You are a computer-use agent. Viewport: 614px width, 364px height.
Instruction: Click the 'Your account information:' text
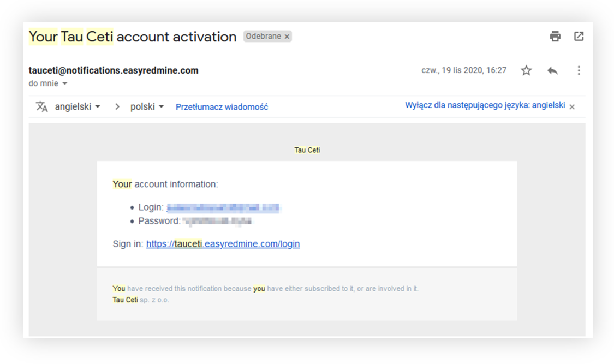165,184
